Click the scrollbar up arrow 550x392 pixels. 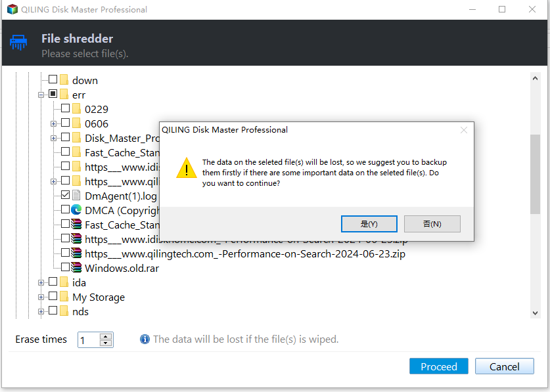pyautogui.click(x=535, y=78)
